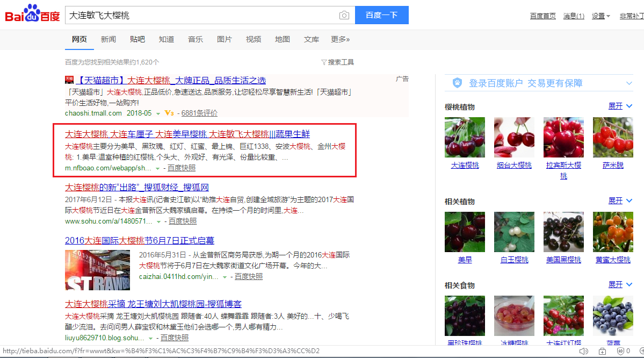
Task: Click blueberry thumbnail in 相关食物
Action: pos(613,316)
